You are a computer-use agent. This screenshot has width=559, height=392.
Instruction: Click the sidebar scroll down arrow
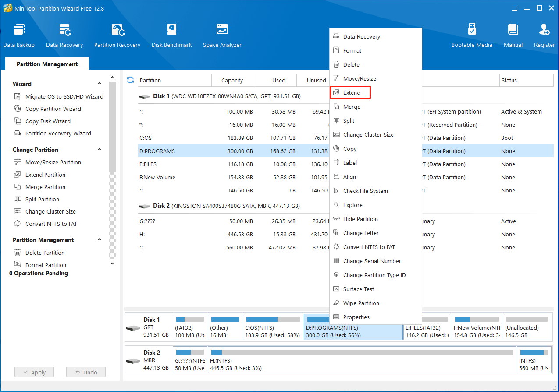tap(112, 264)
